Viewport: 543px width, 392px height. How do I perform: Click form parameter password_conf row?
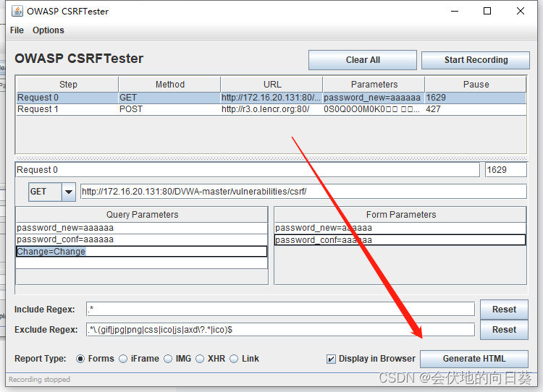point(400,240)
